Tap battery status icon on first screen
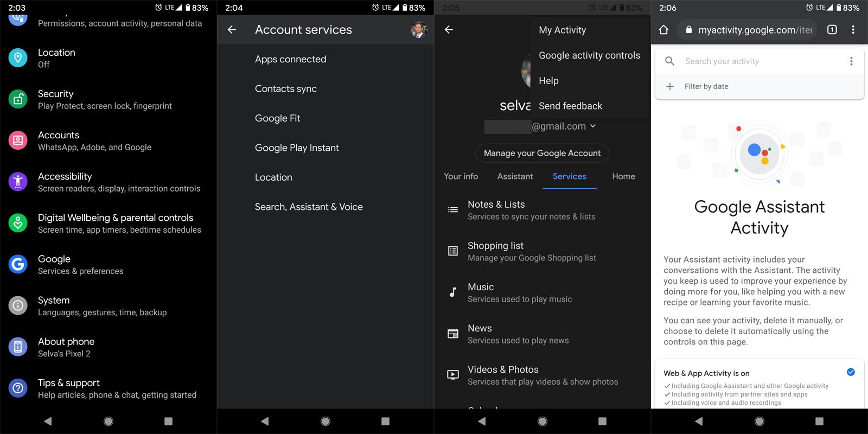The image size is (868, 434). [188, 8]
